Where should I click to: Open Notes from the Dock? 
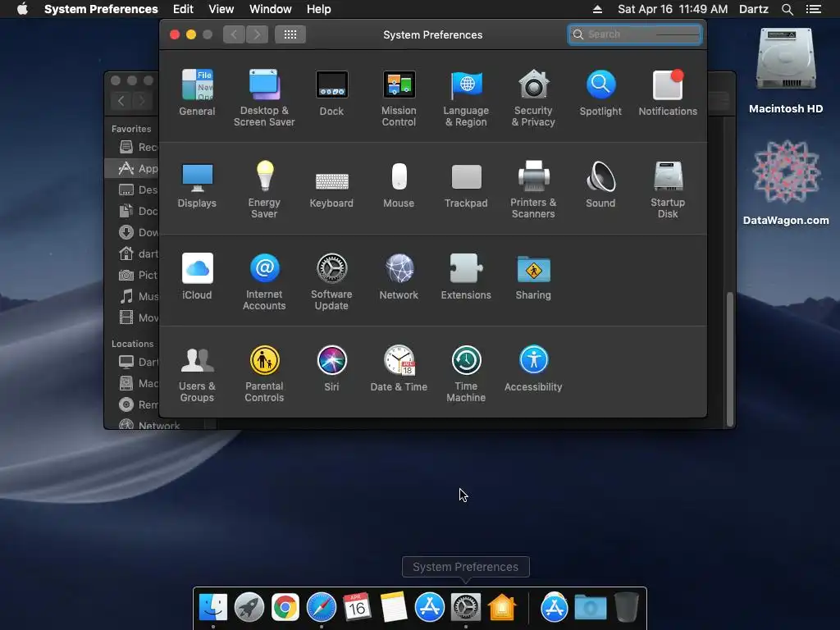(394, 608)
